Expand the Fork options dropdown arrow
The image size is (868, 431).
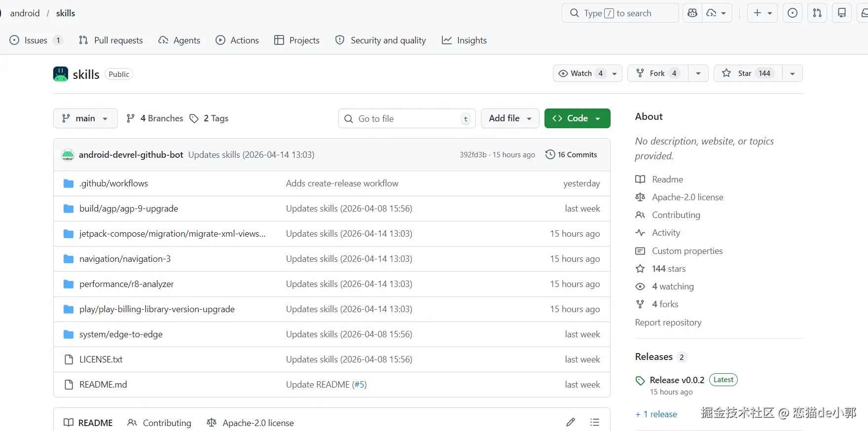coord(698,73)
